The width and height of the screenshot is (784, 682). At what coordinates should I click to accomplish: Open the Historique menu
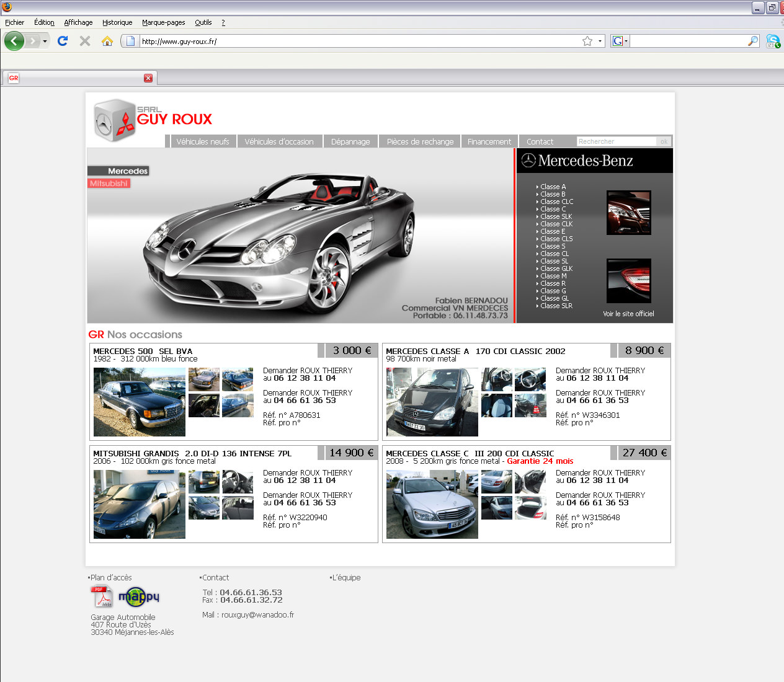pyautogui.click(x=117, y=22)
